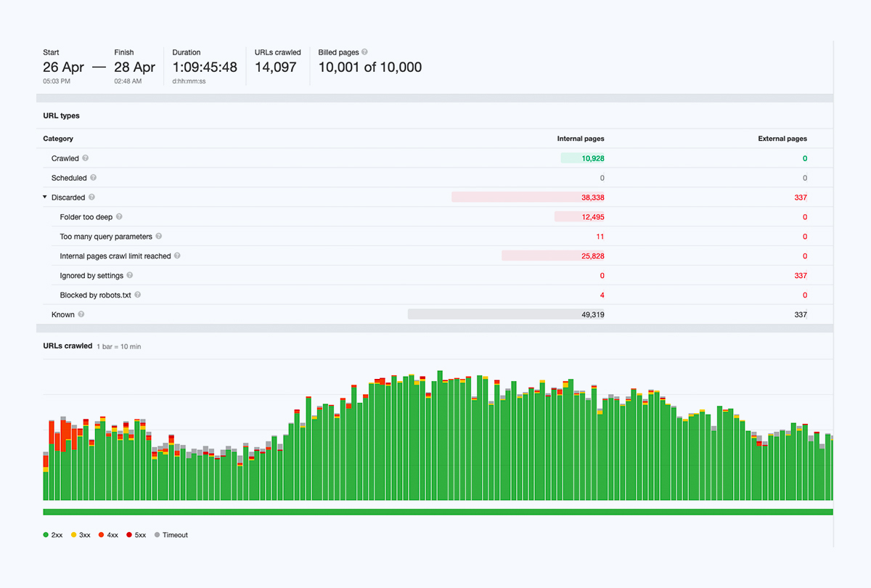Toggle Timeout series in chart legend
The height and width of the screenshot is (588, 871).
[171, 535]
